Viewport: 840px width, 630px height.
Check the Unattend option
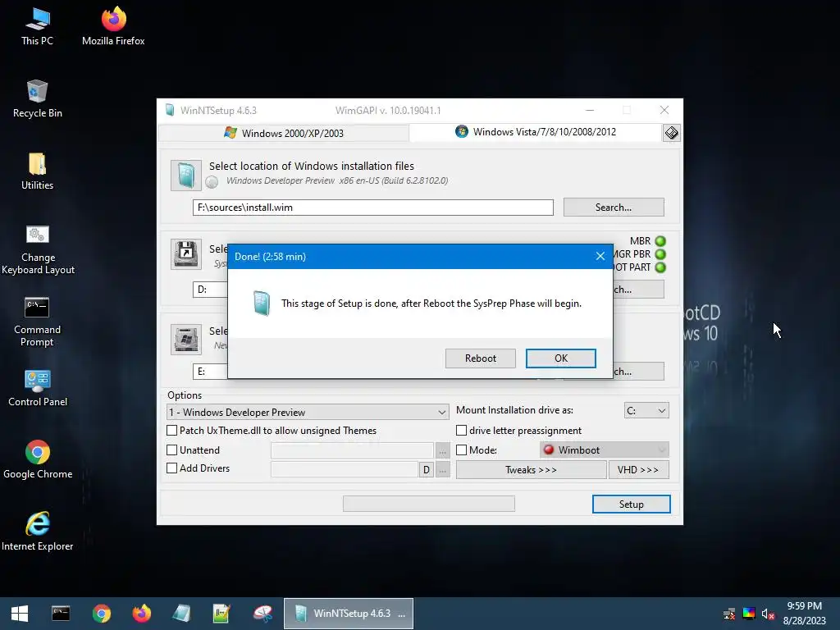pos(172,450)
